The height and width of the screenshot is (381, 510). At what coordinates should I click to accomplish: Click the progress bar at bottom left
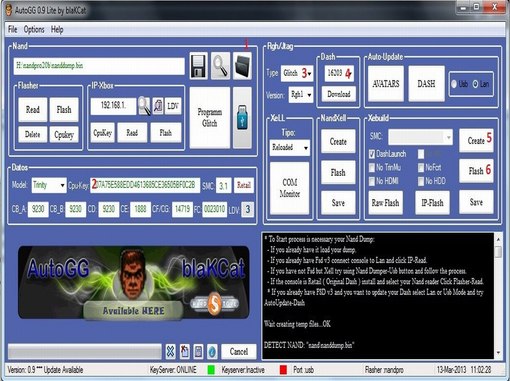85,351
